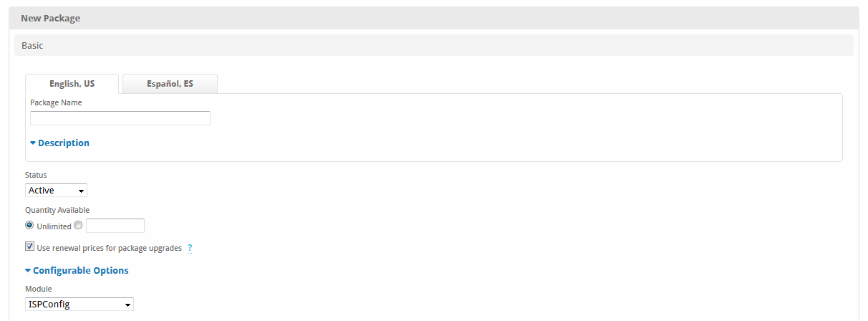
Task: Open the Status dropdown showing Active
Action: [56, 191]
